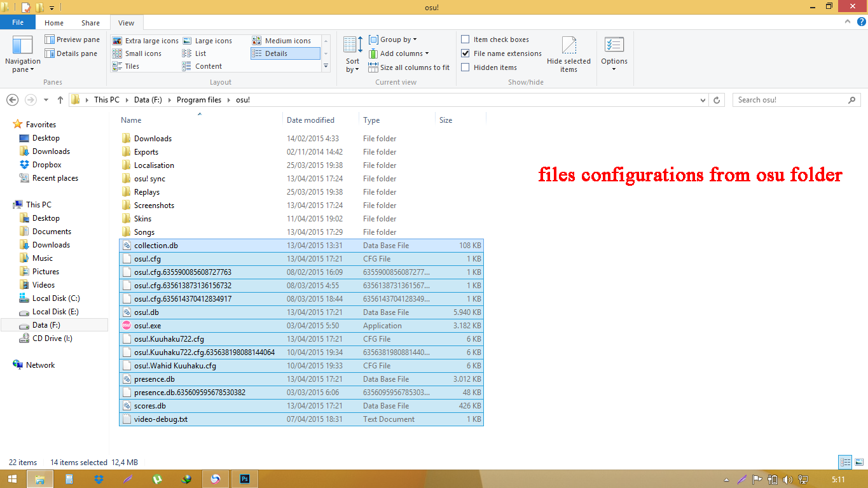
Task: Open folder Options
Action: pos(614,54)
